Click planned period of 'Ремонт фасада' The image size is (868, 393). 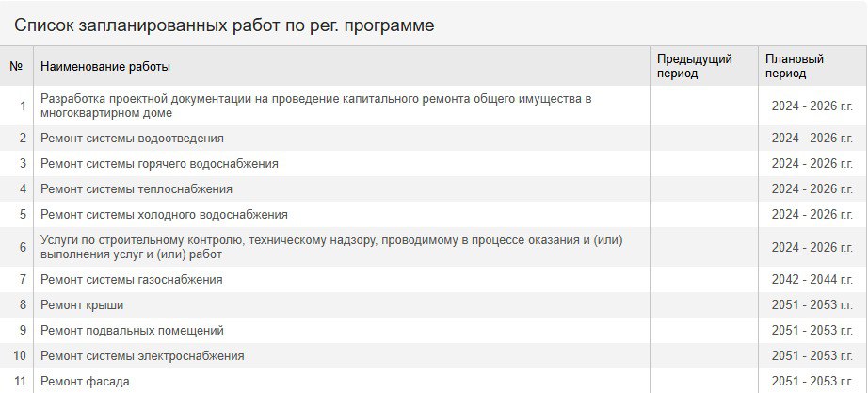pos(812,382)
